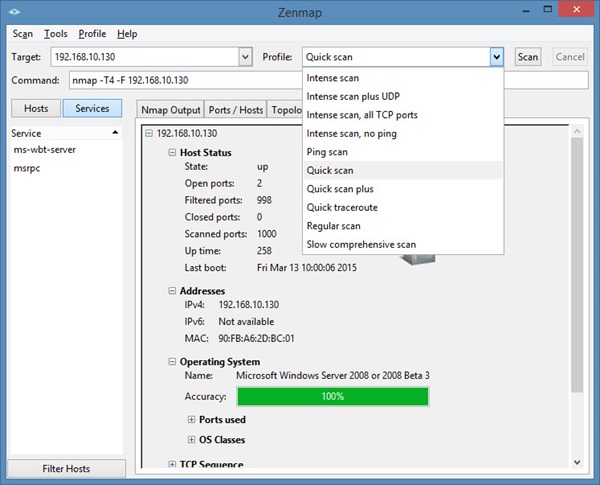Click the Scan button
Screen dimensions: 600x485
point(528,58)
